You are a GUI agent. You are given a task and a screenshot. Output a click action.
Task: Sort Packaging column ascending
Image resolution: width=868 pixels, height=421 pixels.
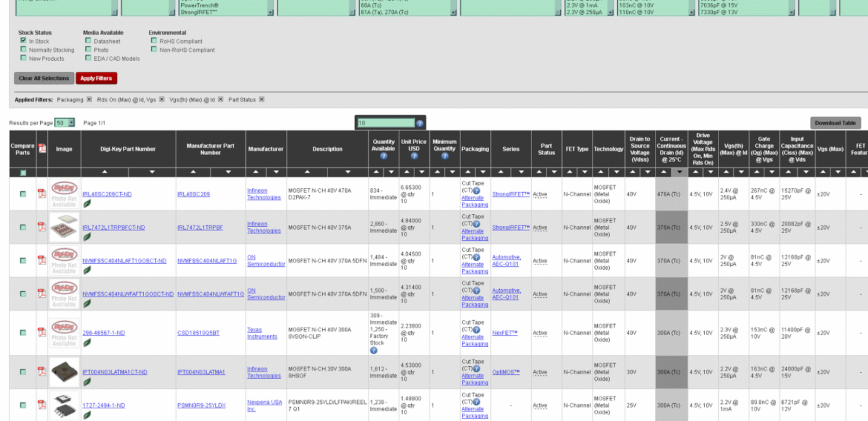click(x=468, y=172)
